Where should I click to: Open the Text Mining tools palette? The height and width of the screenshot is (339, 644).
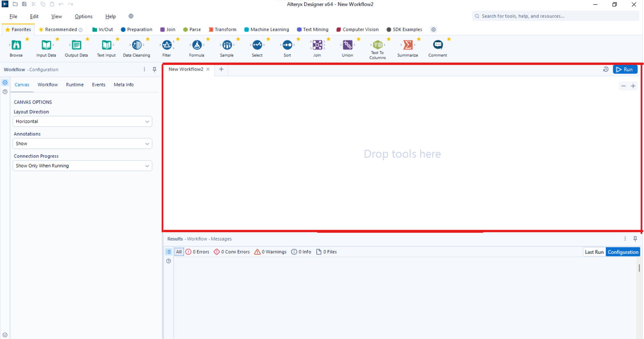(x=313, y=29)
